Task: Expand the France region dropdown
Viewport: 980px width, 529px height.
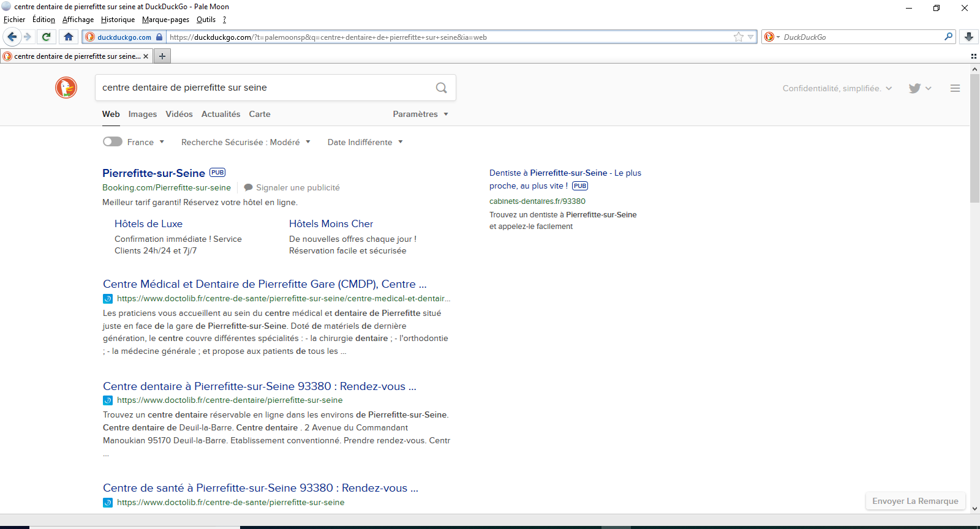Action: click(x=146, y=142)
